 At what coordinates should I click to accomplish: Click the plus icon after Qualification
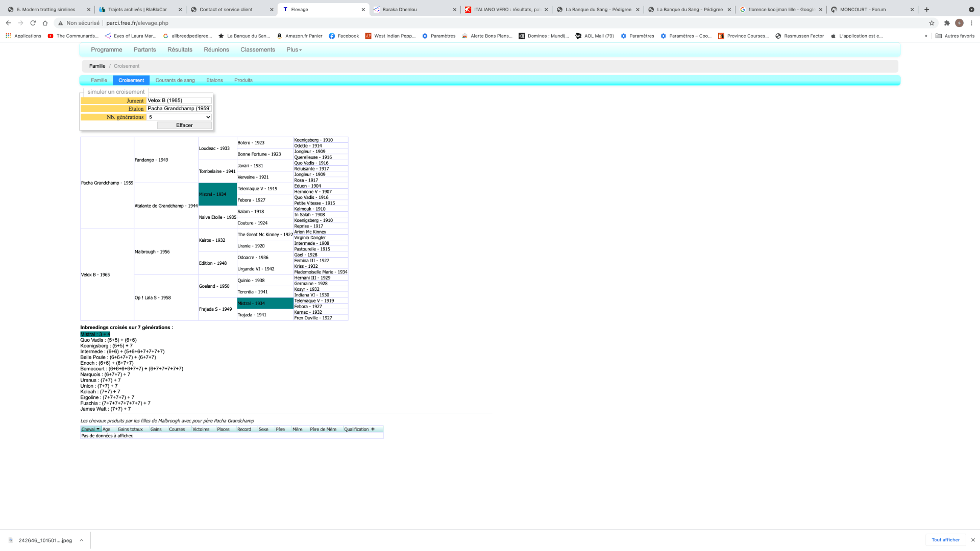click(x=373, y=430)
